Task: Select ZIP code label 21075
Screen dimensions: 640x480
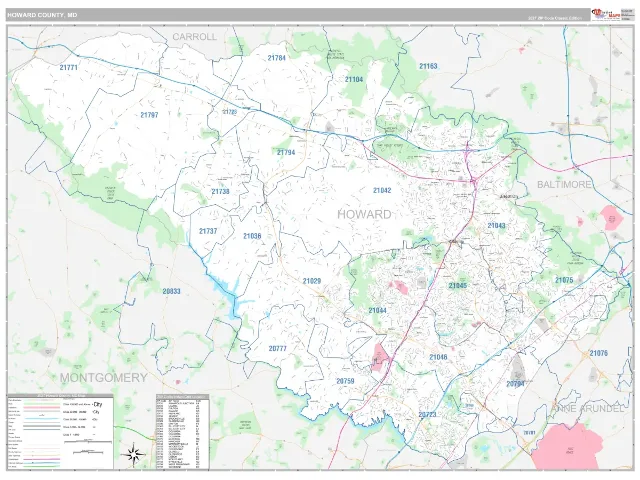Action: click(x=564, y=280)
